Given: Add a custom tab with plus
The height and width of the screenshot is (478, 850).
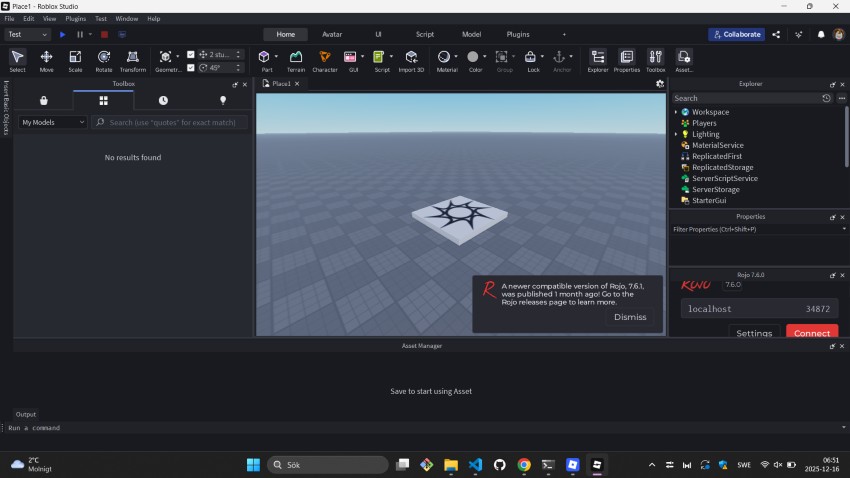Looking at the screenshot, I should [x=564, y=34].
